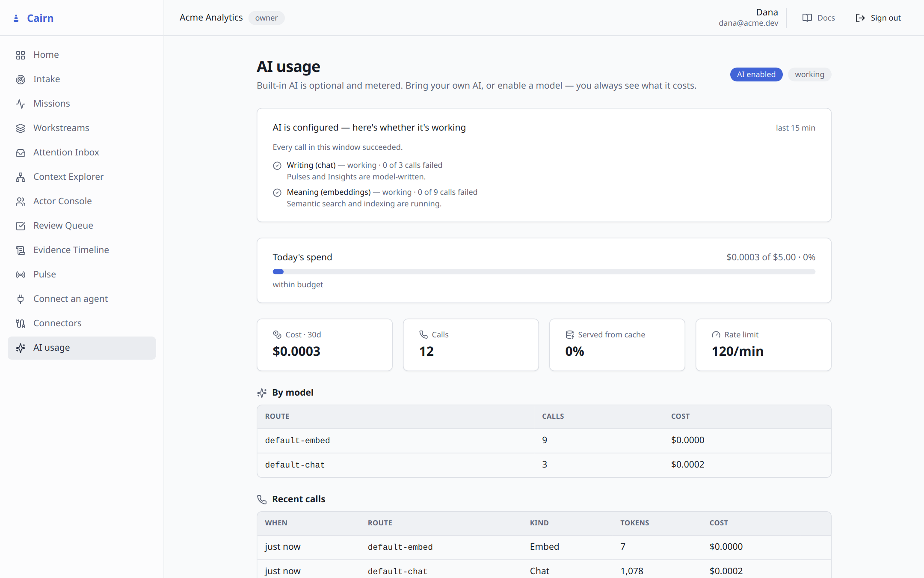Click the gauge icon on Rate limit card
Screen dimensions: 924x578
coord(716,335)
